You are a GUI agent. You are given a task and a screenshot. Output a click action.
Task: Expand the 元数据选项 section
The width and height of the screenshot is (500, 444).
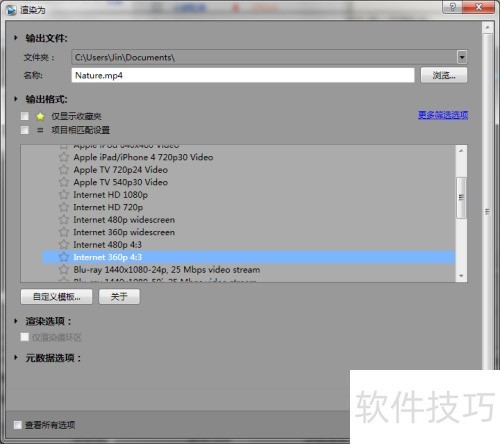16,358
